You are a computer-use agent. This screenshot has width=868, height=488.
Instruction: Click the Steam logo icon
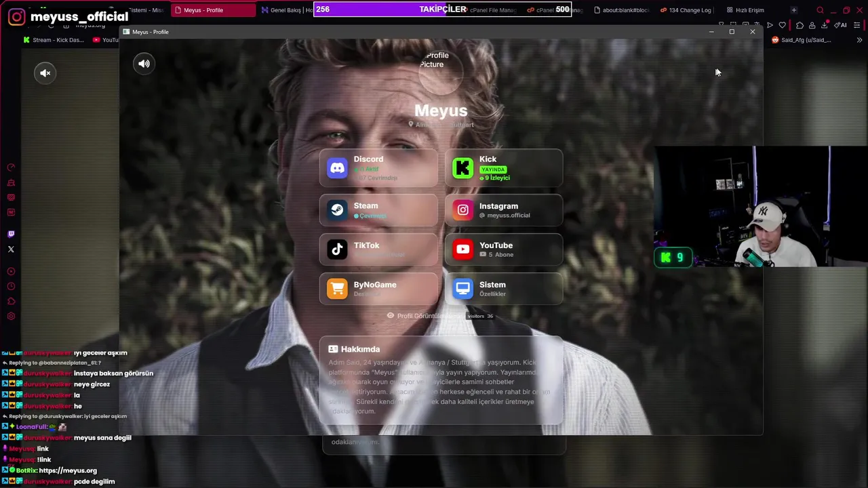[337, 210]
